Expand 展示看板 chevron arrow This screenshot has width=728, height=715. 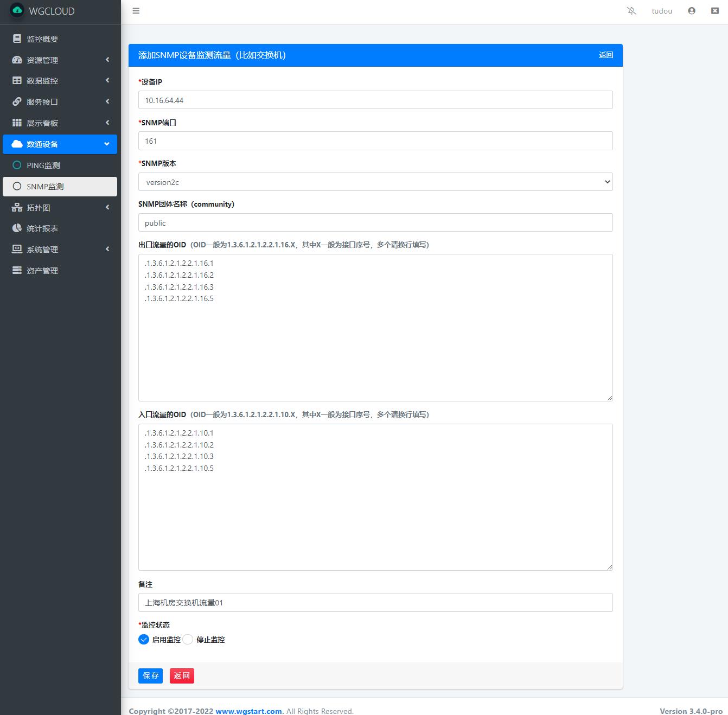107,123
